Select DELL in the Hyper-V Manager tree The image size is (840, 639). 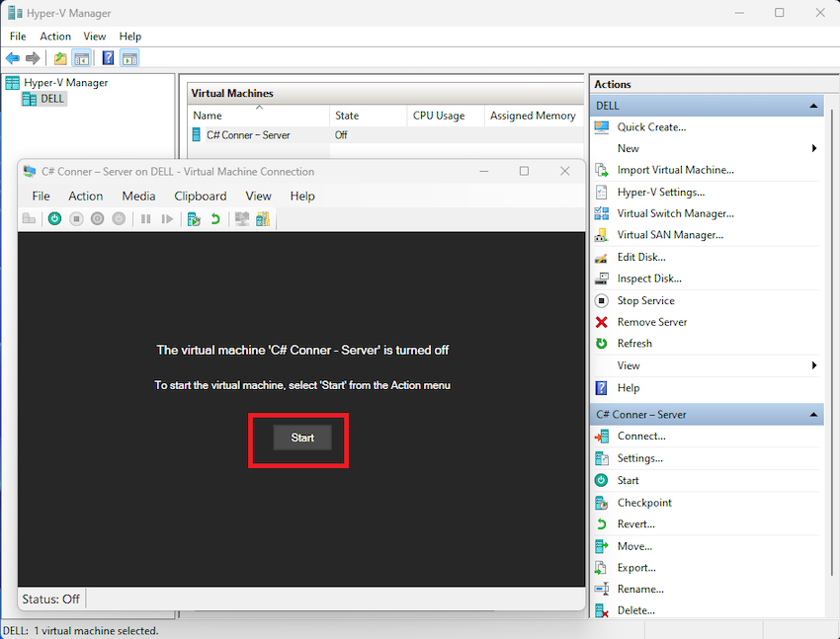[50, 98]
